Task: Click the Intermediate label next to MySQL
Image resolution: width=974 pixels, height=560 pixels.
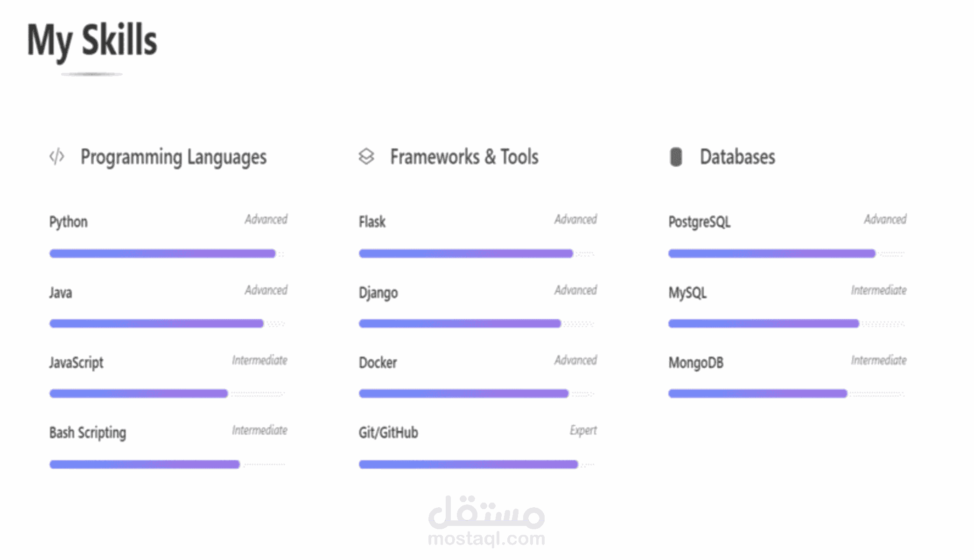Action: click(x=878, y=290)
